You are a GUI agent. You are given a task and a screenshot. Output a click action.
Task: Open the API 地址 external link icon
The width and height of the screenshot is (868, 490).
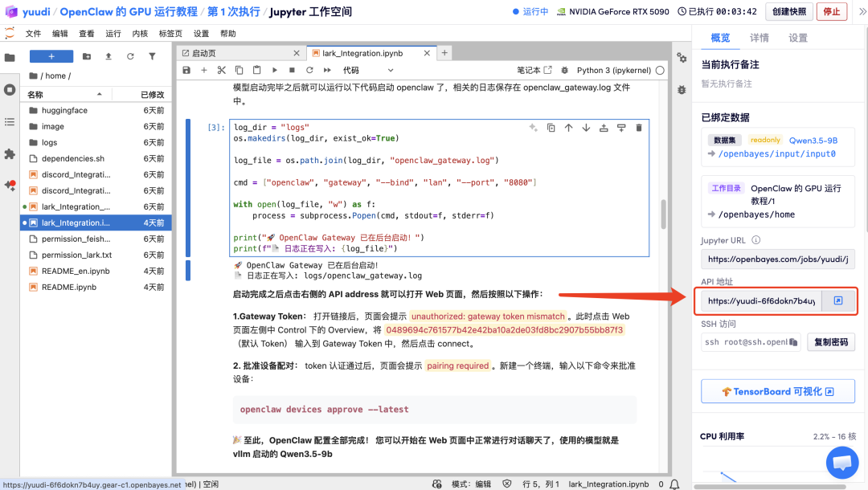click(838, 301)
